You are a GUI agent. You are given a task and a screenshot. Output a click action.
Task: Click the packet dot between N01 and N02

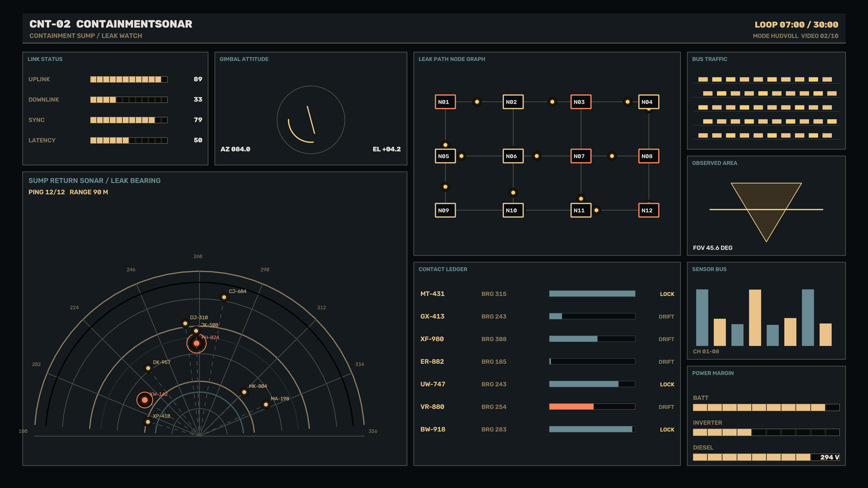[x=477, y=102]
